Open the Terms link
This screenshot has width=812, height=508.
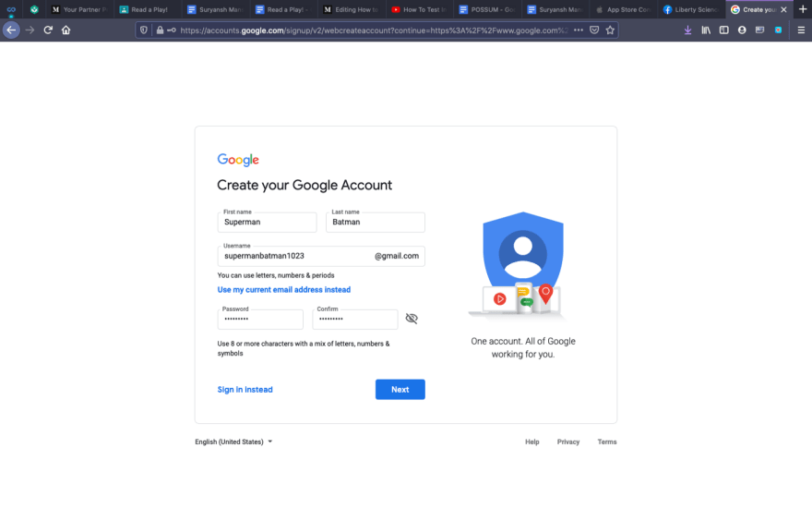pyautogui.click(x=607, y=441)
